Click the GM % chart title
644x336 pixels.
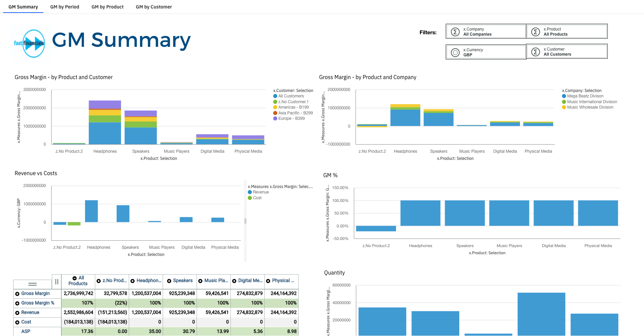pos(330,175)
